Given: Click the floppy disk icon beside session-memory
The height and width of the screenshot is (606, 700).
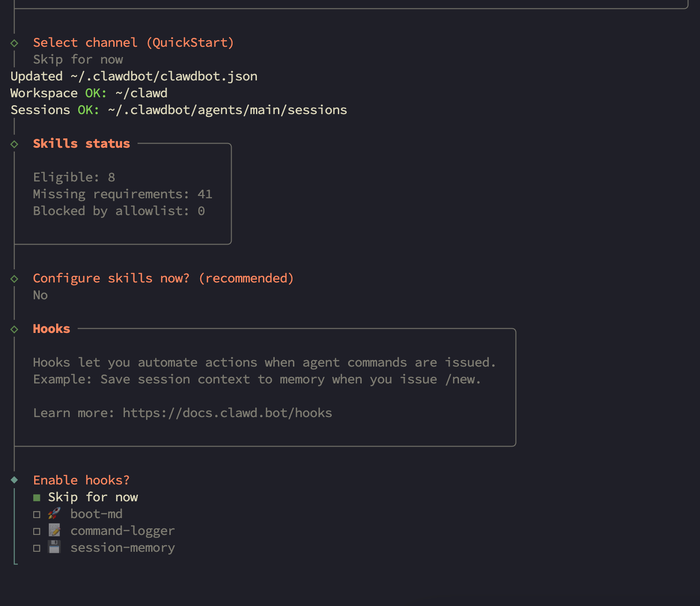Looking at the screenshot, I should point(54,547).
